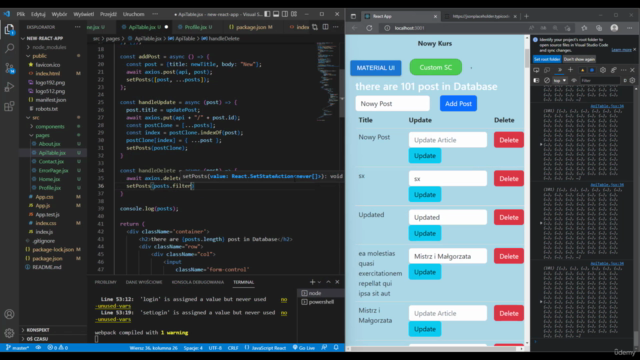Open the Source Control view in activity bar

9,68
